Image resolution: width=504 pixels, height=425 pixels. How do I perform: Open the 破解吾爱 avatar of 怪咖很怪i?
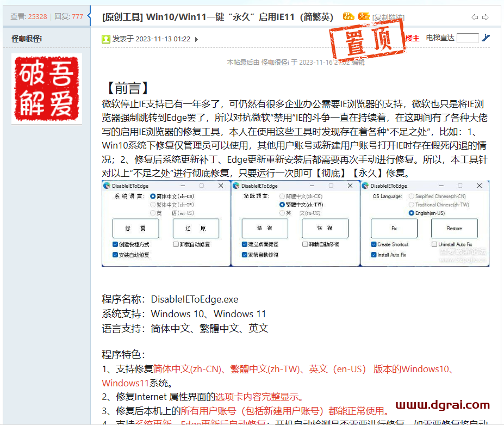tap(47, 89)
